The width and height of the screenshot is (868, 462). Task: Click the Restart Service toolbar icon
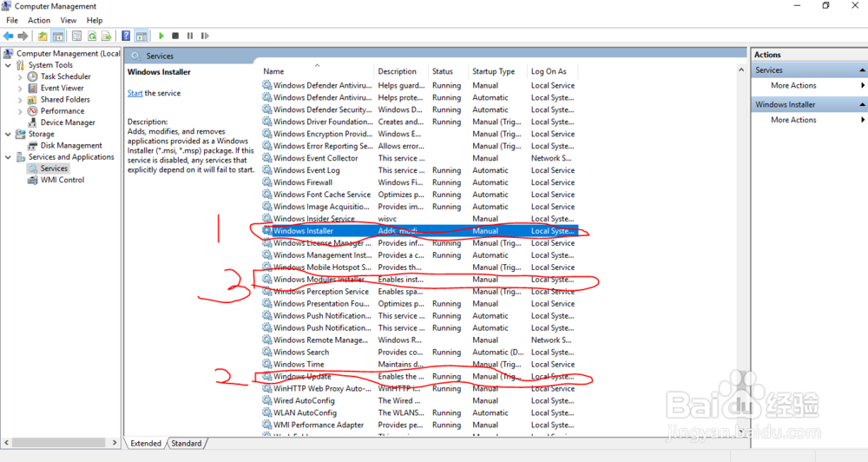(205, 36)
